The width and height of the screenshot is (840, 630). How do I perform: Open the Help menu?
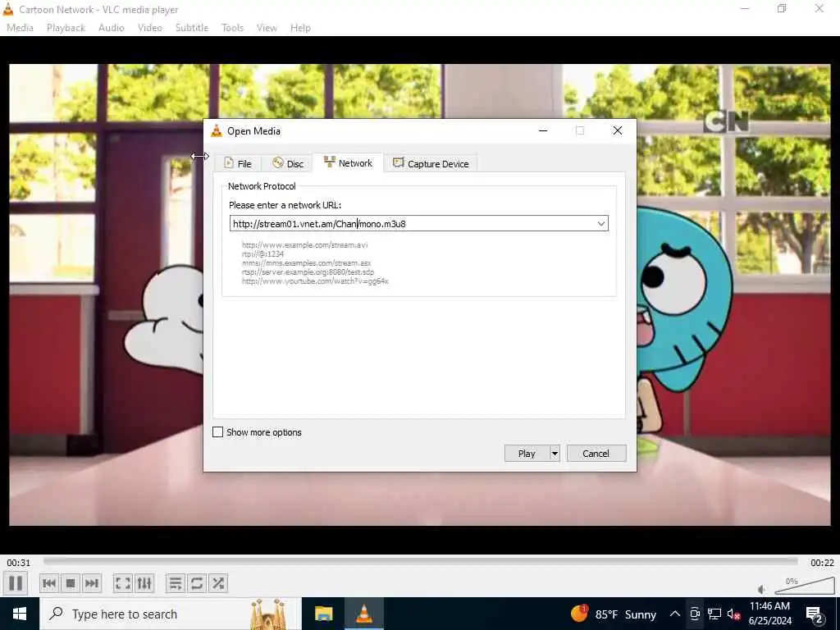coord(300,28)
